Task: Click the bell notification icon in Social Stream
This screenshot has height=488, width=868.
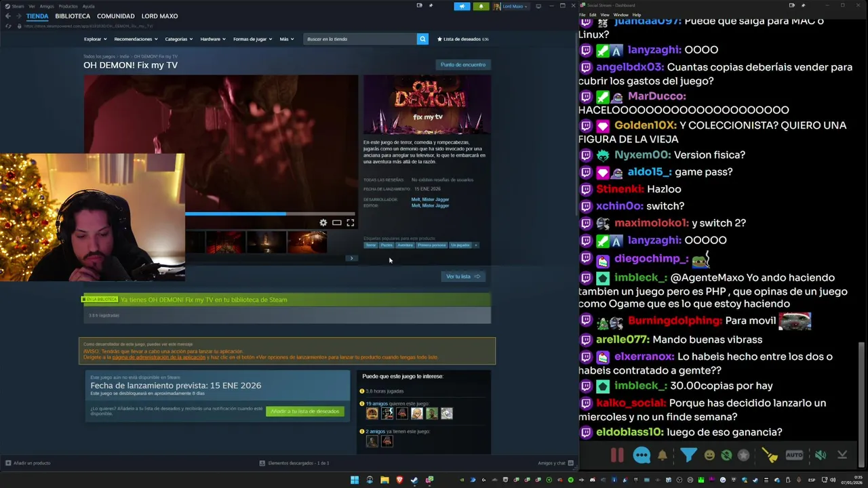Action: click(x=663, y=455)
